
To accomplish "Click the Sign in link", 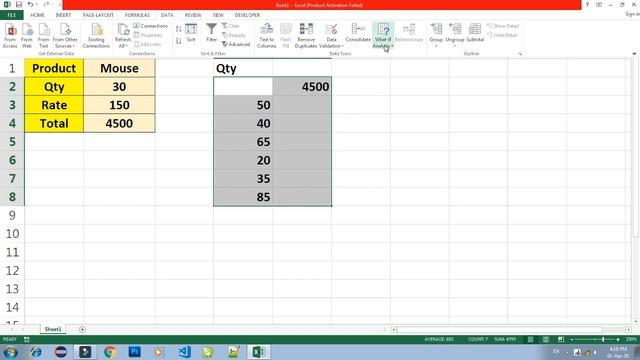I will click(632, 14).
